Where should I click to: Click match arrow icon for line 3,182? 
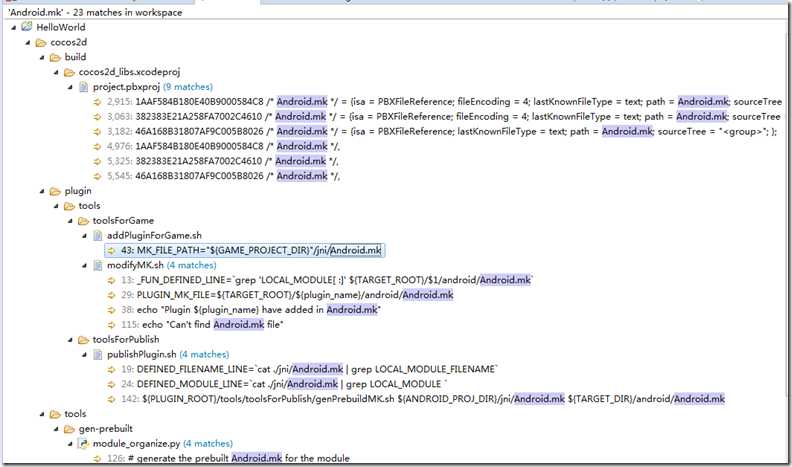97,132
